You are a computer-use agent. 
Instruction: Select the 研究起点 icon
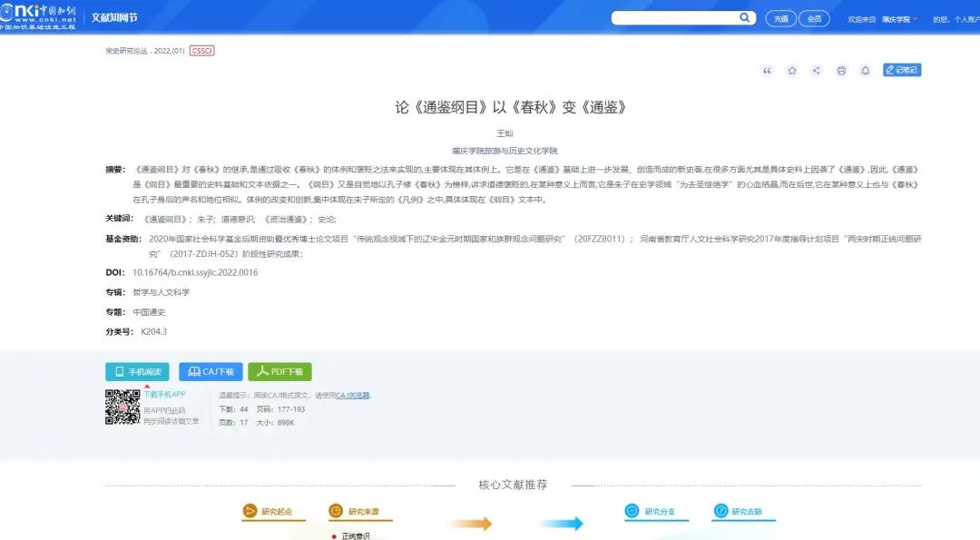(250, 511)
